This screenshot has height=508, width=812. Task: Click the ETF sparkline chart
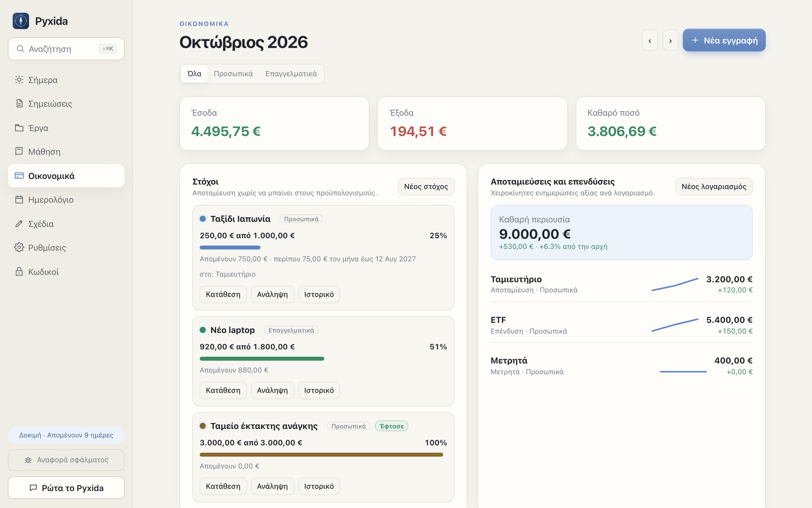[x=675, y=325]
